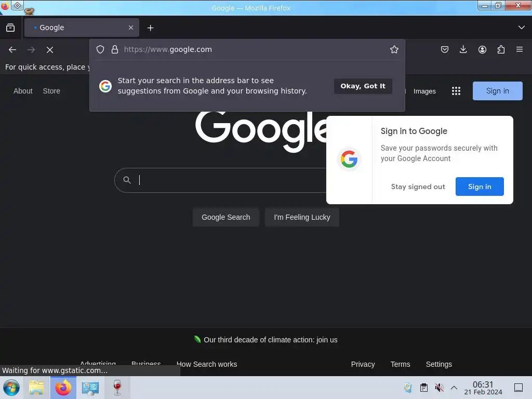The height and width of the screenshot is (399, 532).
Task: Expand the list all tabs chevron
Action: pyautogui.click(x=522, y=28)
